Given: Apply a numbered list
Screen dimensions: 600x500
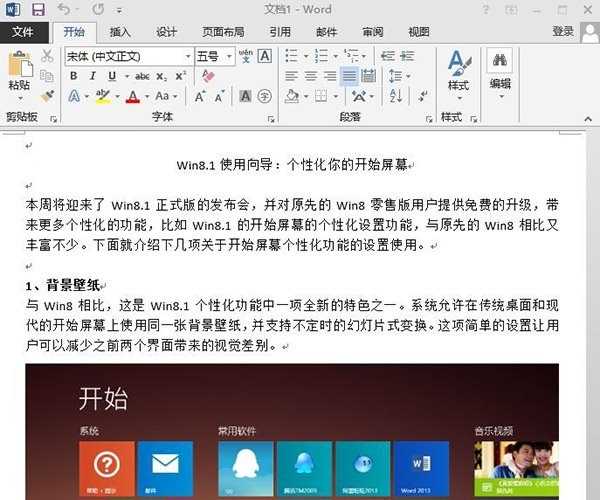Looking at the screenshot, I should click(x=321, y=56).
